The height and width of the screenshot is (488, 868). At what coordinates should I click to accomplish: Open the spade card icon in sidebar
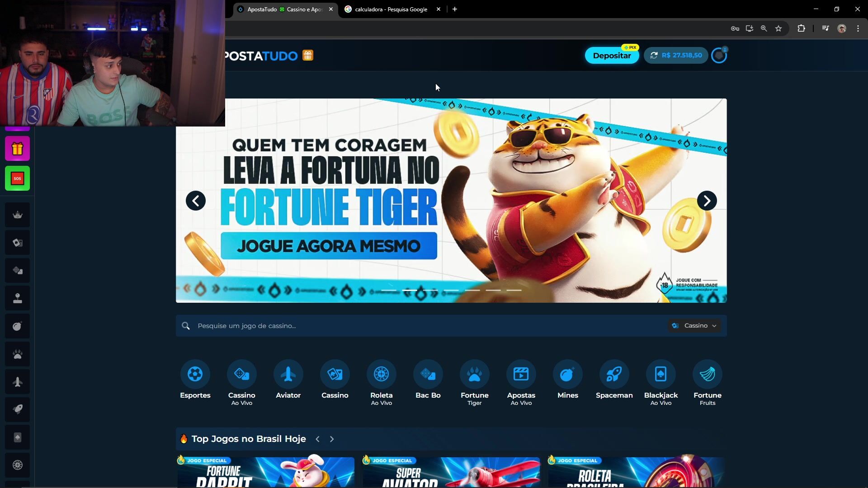[x=18, y=437]
